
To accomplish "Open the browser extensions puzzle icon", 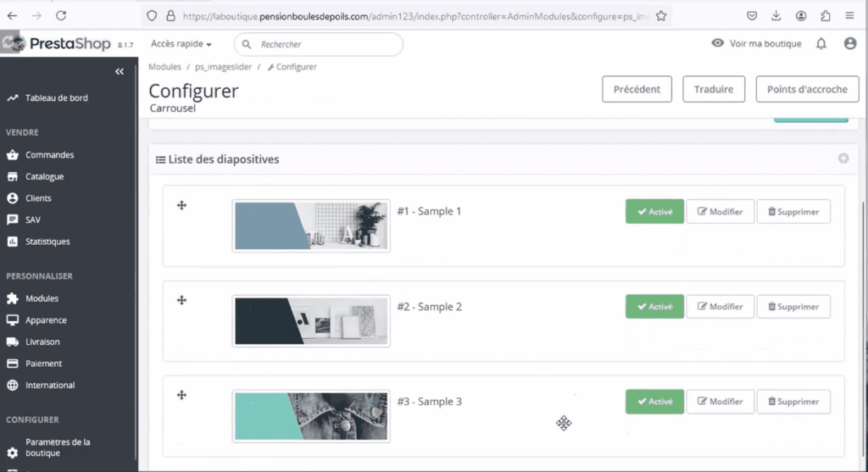I will pos(826,16).
